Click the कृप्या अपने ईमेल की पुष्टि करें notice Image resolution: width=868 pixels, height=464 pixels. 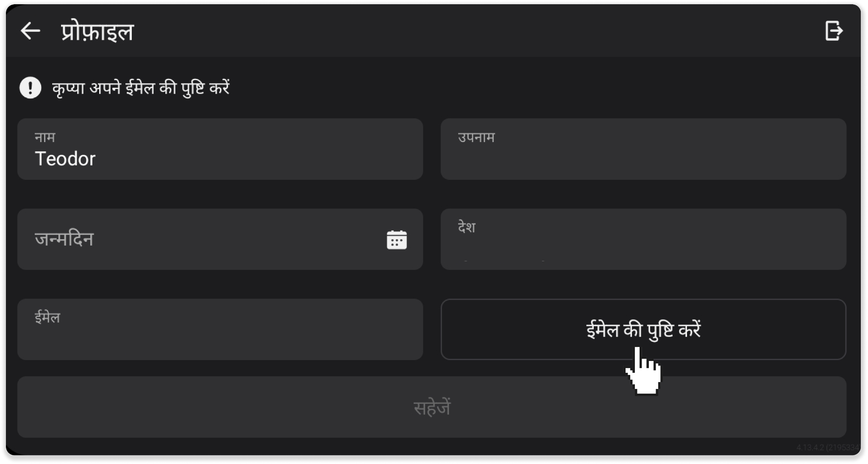pyautogui.click(x=141, y=88)
